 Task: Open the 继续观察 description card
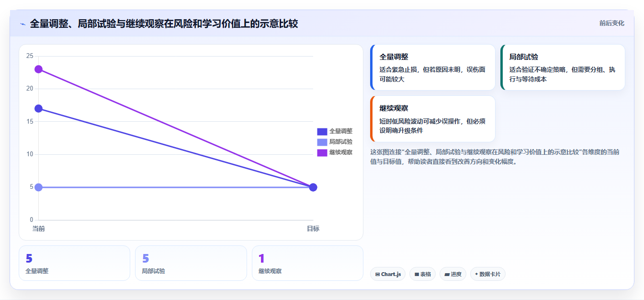click(433, 119)
